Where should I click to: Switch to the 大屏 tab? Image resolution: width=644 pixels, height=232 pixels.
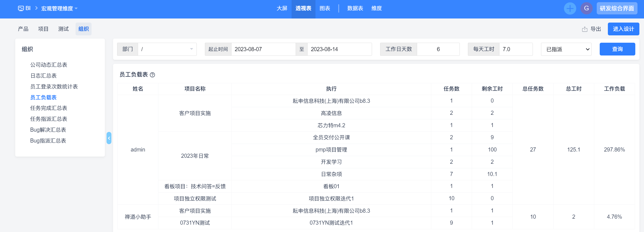tap(282, 8)
